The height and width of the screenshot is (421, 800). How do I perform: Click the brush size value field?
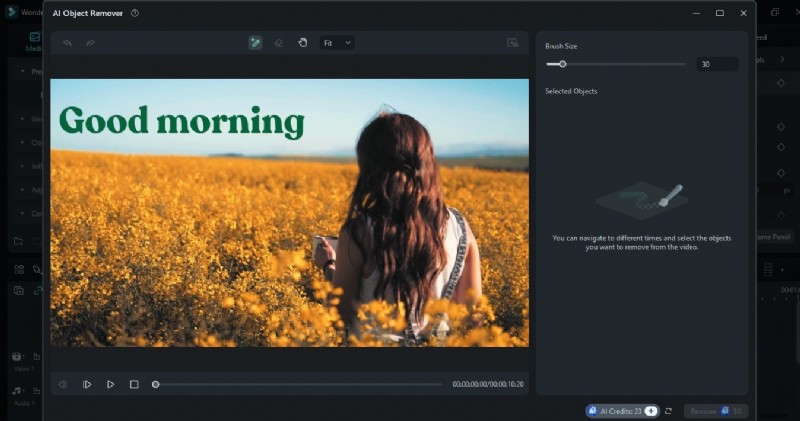pos(717,64)
